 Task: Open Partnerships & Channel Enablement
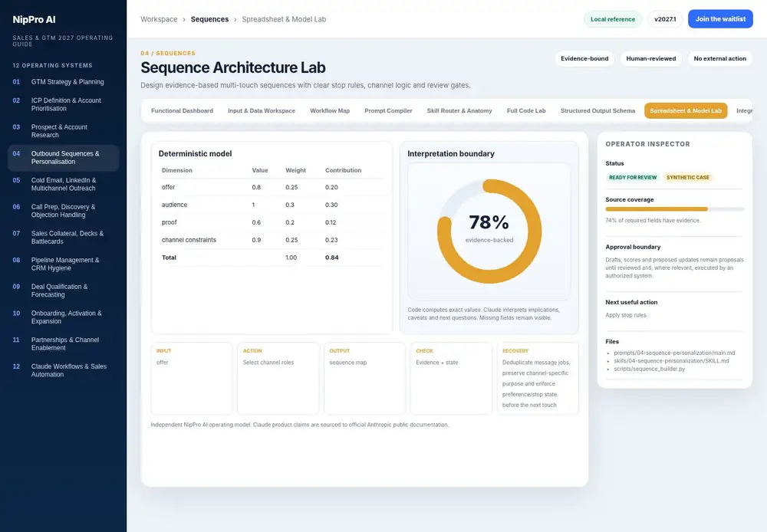click(63, 343)
